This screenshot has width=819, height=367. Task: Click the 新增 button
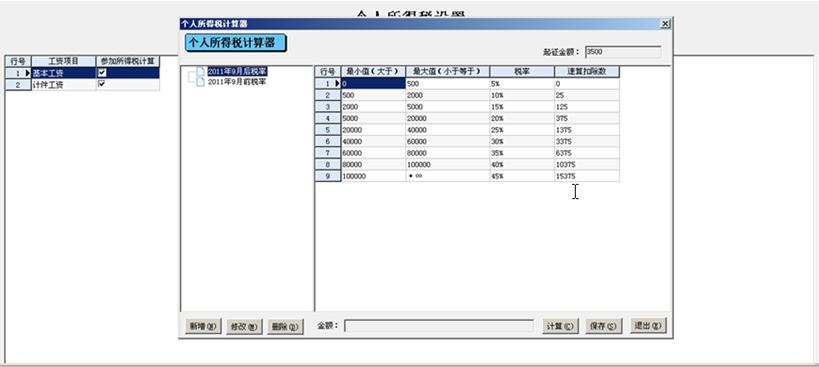[203, 326]
